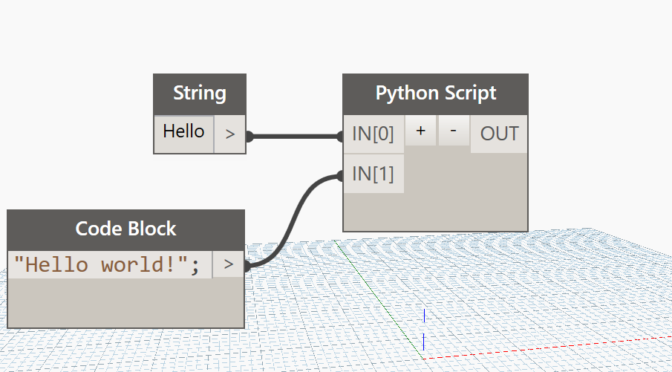
Task: Remove input with the - button
Action: [453, 131]
